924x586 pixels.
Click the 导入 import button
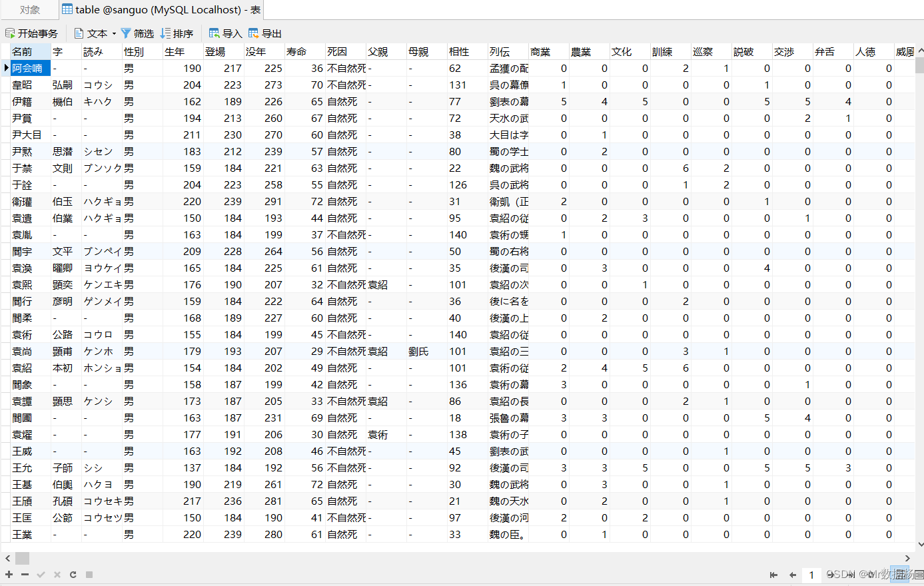click(x=225, y=33)
